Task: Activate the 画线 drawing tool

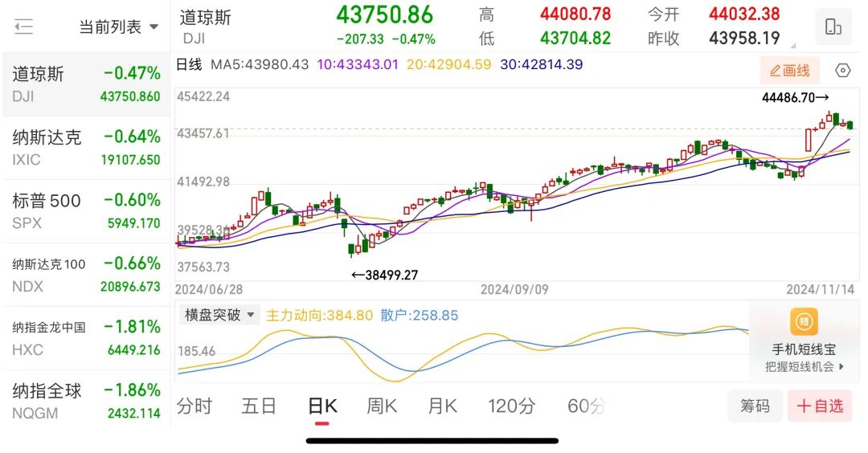Action: coord(789,71)
